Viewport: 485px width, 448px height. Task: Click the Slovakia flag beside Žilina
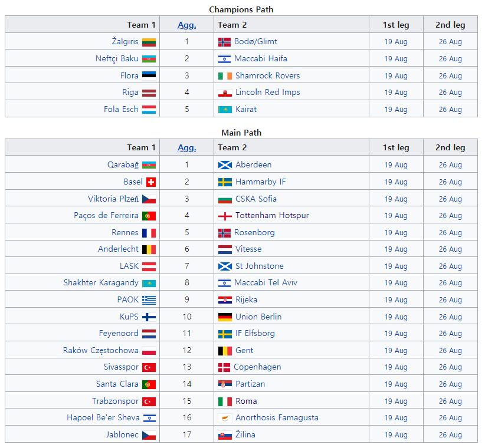click(x=225, y=435)
